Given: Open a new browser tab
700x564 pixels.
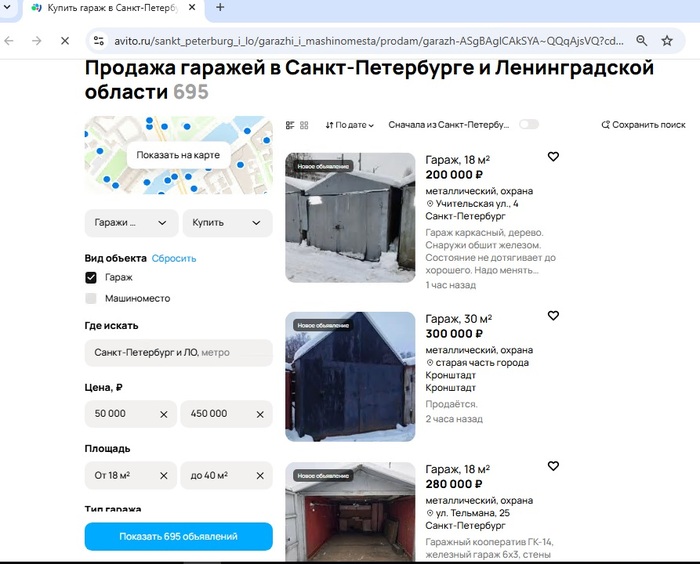Looking at the screenshot, I should tap(220, 8).
